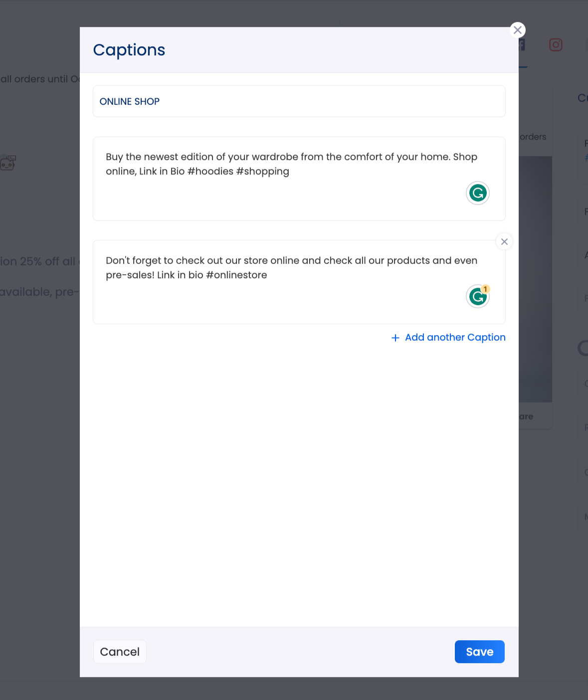Click the Instagram icon behind the dialog
The image size is (588, 700).
pyautogui.click(x=556, y=45)
